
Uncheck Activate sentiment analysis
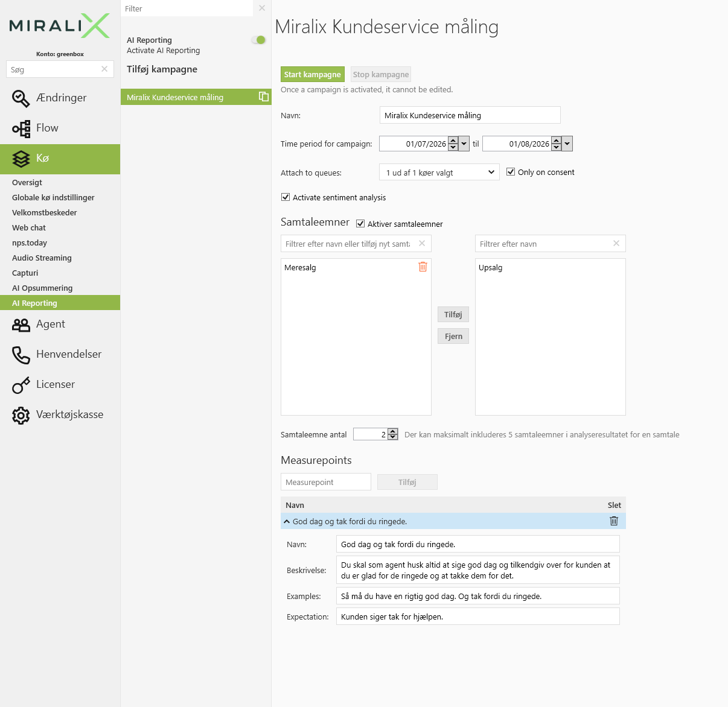(x=286, y=197)
